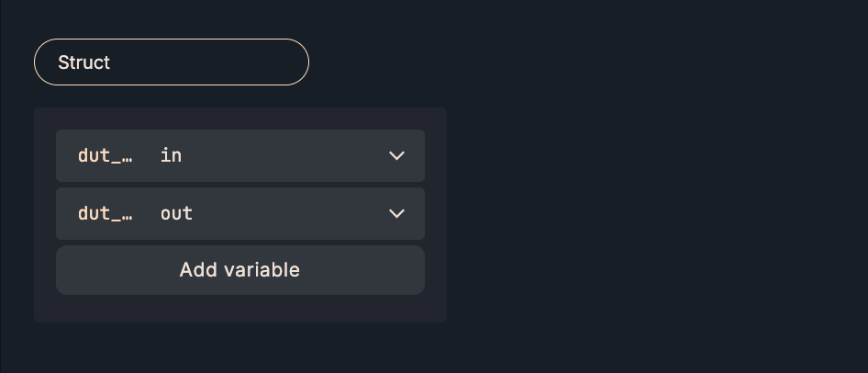Open the dropdown arrow on the out row
The image size is (868, 373).
click(396, 214)
